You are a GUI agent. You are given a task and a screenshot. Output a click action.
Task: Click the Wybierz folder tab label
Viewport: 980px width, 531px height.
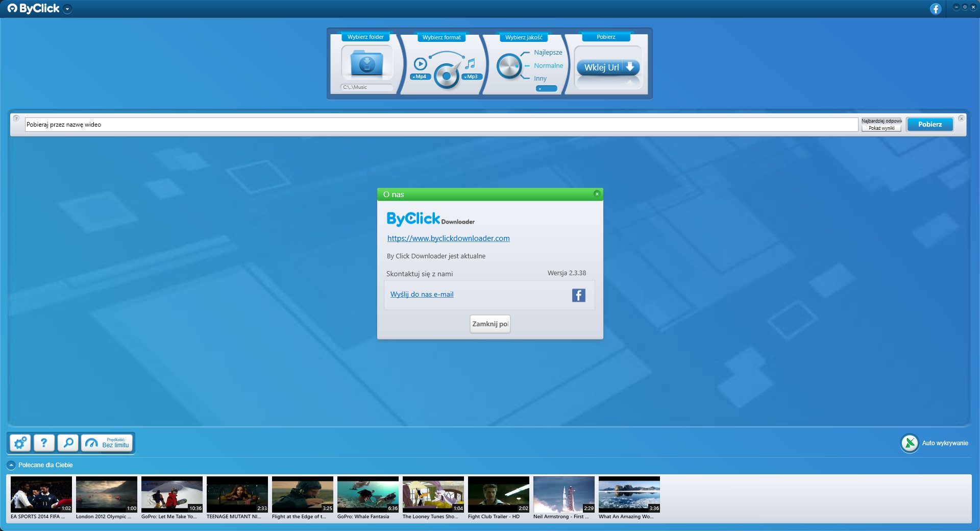pos(365,37)
